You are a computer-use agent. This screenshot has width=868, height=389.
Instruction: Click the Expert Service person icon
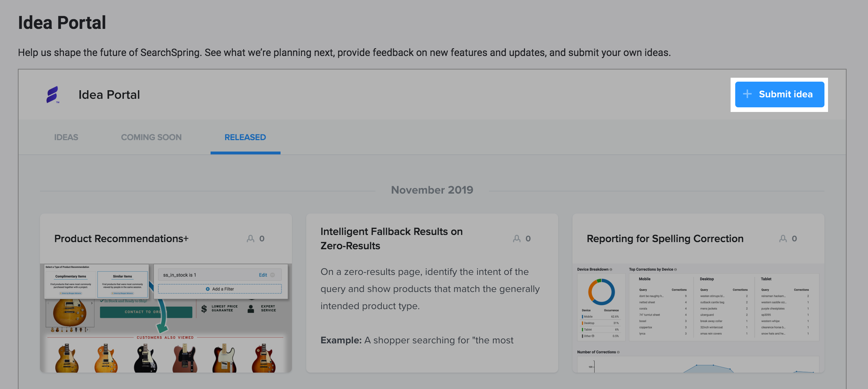[251, 309]
